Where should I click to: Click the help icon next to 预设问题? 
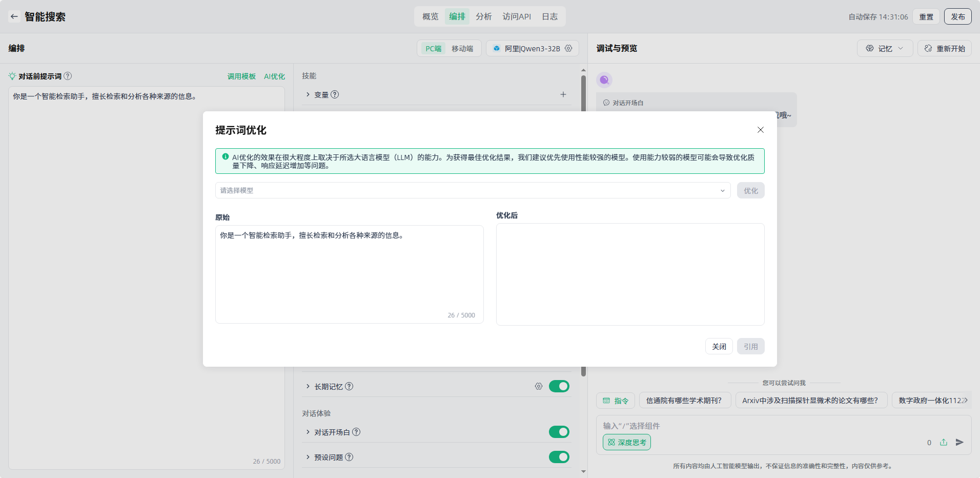[x=349, y=457]
